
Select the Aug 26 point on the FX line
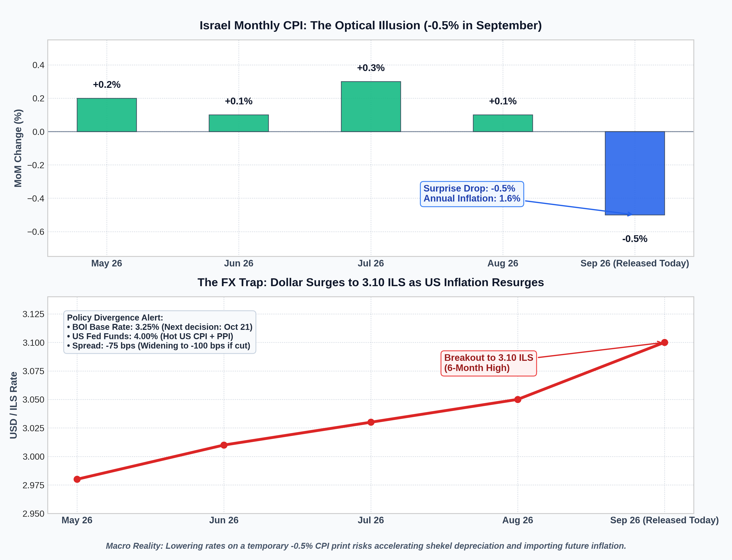[518, 399]
